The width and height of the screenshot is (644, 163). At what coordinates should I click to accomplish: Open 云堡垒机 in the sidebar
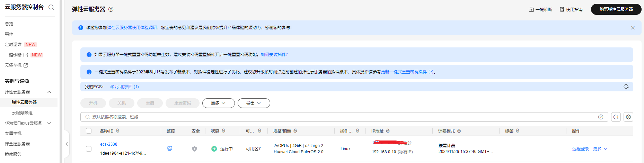coord(13,65)
